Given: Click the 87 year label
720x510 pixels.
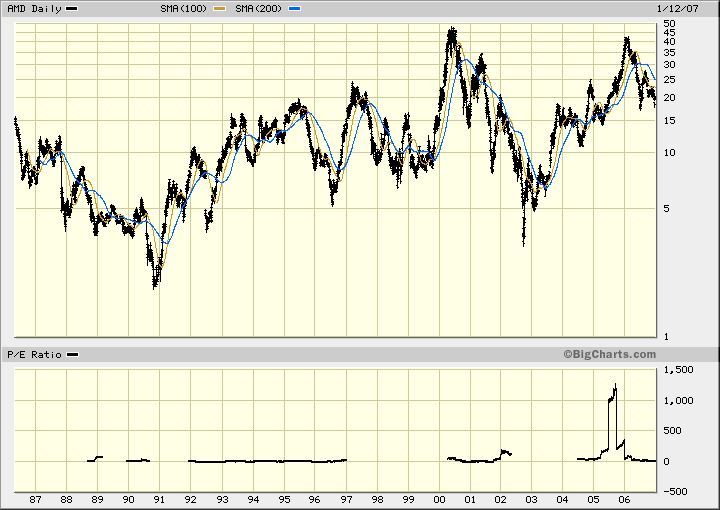Looking at the screenshot, I should 35,499.
